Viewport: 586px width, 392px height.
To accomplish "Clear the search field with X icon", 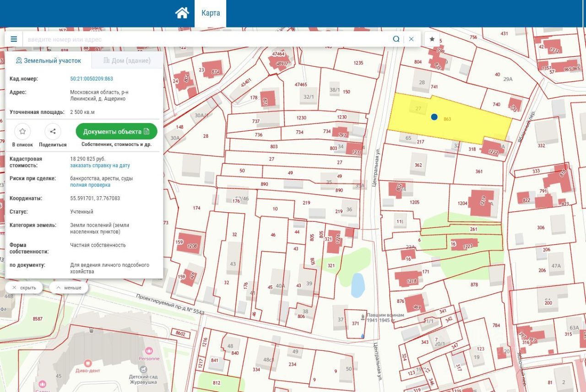I will (x=411, y=39).
